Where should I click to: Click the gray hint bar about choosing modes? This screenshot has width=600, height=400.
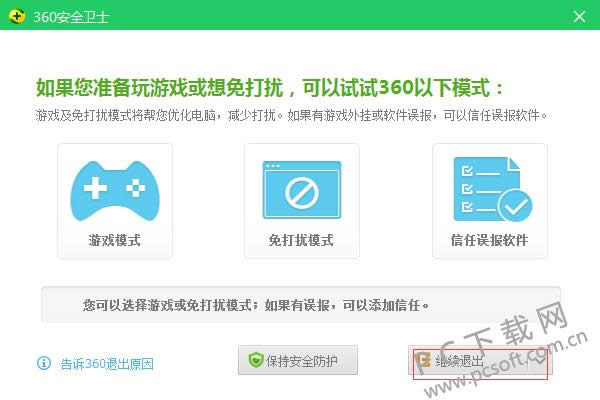coord(300,304)
